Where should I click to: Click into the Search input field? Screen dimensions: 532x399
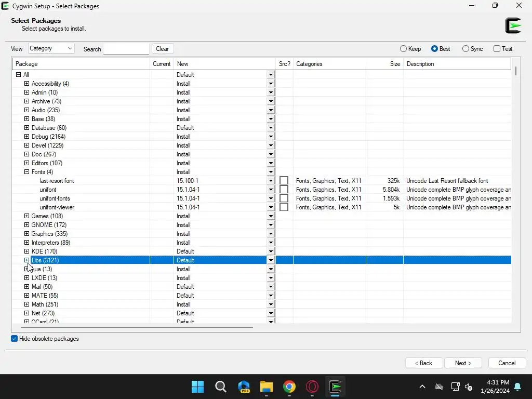coord(126,48)
